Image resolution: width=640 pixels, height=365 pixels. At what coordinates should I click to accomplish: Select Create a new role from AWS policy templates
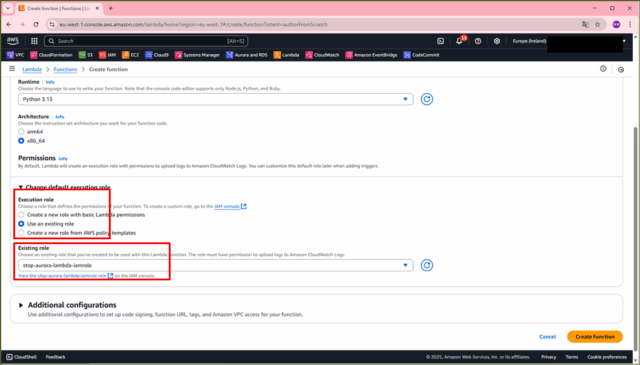[x=21, y=233]
